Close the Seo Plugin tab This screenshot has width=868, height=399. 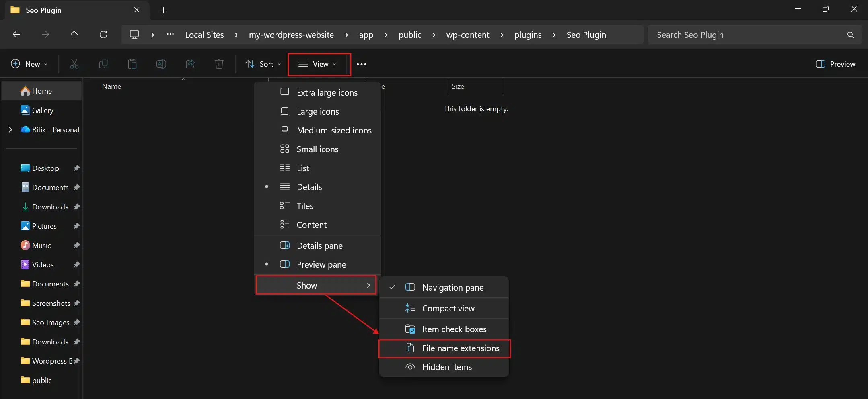pos(137,10)
